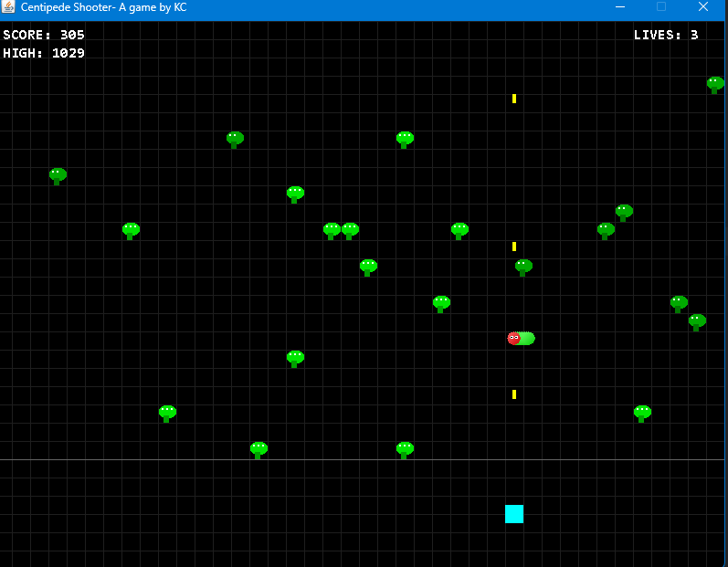Click the left mushroom of the adjacent pair
Screen dimensions: 728x567
[x=332, y=230]
